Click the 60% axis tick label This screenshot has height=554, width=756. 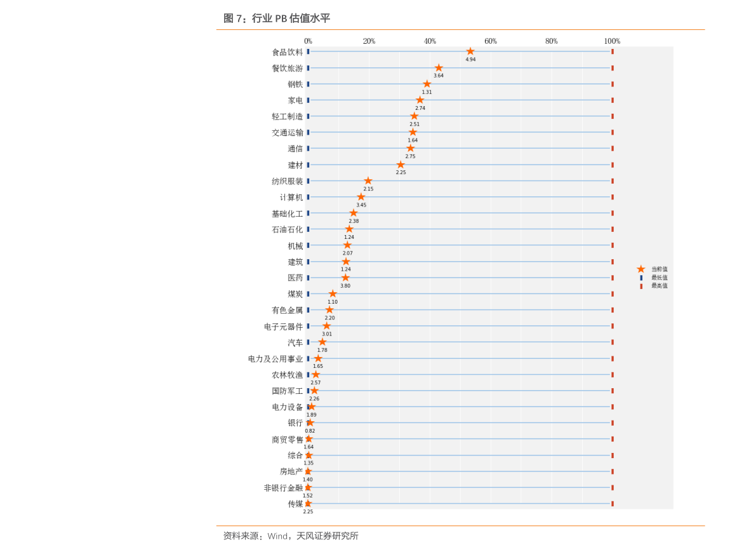[x=491, y=41]
